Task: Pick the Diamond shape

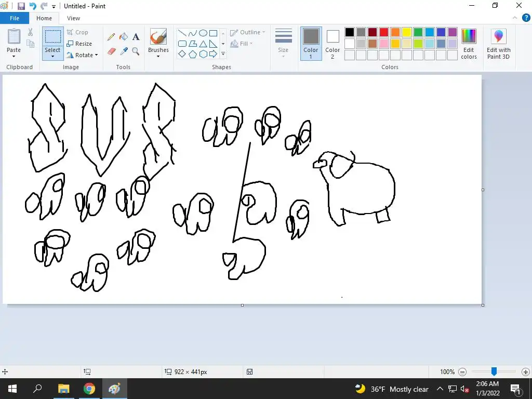Action: 182,54
